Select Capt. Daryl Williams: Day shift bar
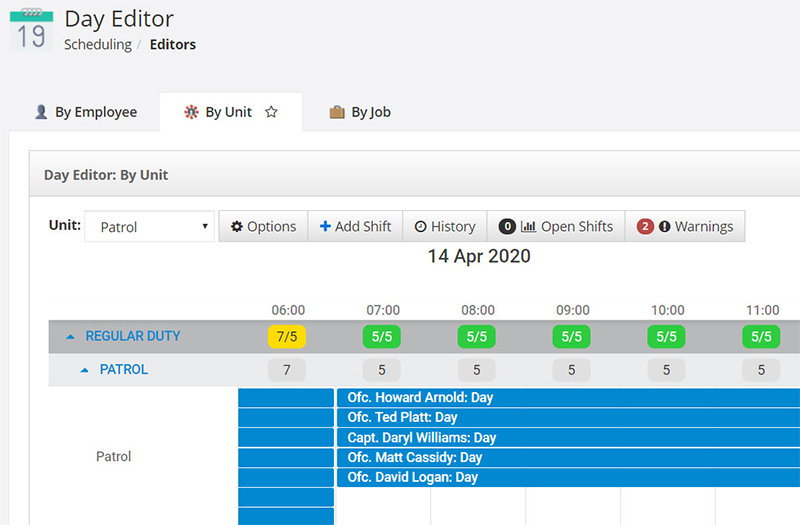The image size is (800, 525). pyautogui.click(x=568, y=438)
